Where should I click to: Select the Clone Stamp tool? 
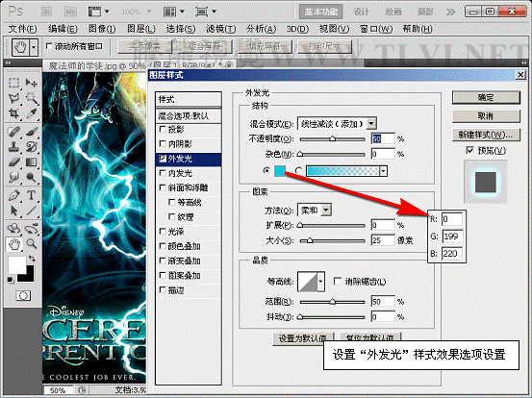(x=13, y=147)
